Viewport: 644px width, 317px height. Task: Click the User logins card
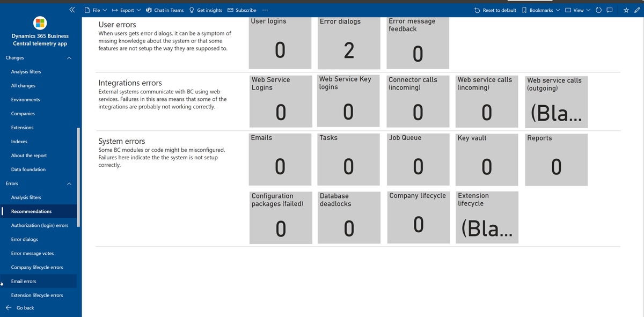[x=281, y=42]
